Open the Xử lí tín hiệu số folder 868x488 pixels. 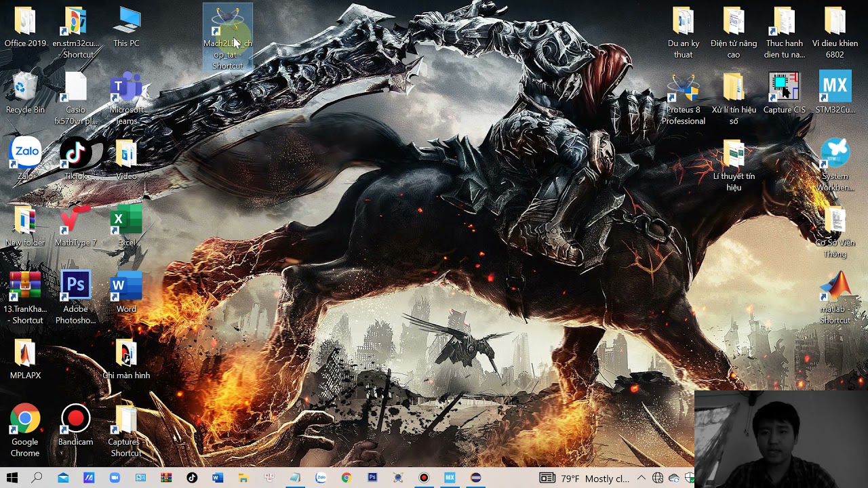coord(734,99)
